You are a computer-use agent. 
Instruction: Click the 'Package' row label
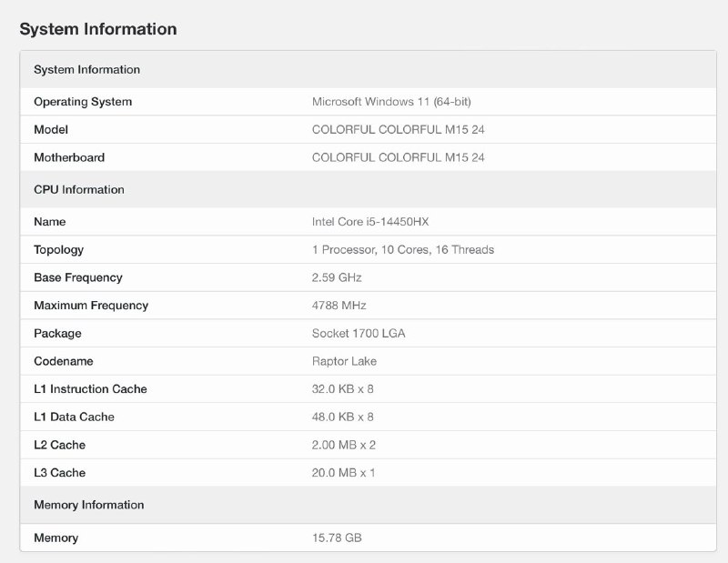coord(57,333)
